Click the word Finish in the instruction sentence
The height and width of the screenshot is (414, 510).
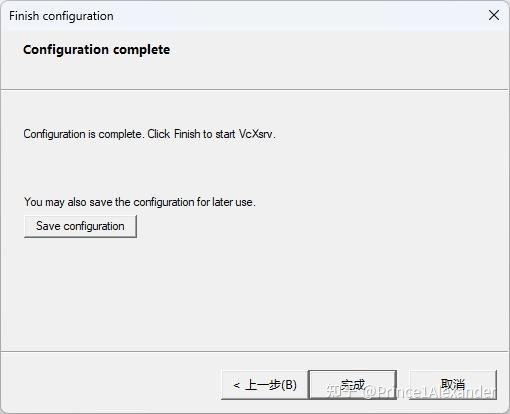coord(187,134)
